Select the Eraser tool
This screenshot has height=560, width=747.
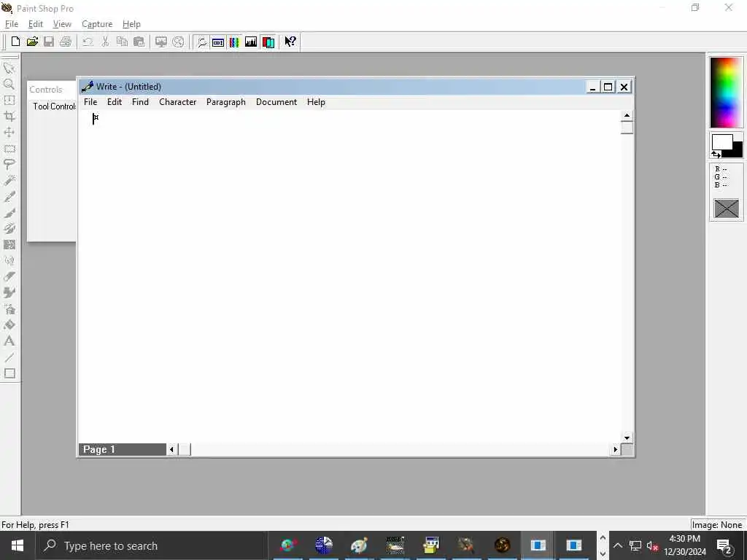click(9, 276)
